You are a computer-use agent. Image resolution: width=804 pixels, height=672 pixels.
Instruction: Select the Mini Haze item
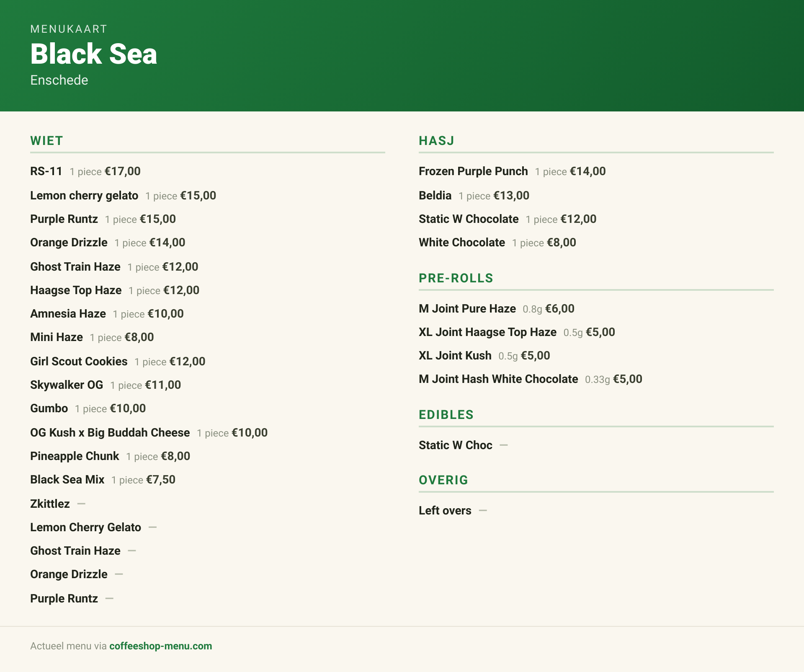tap(92, 337)
